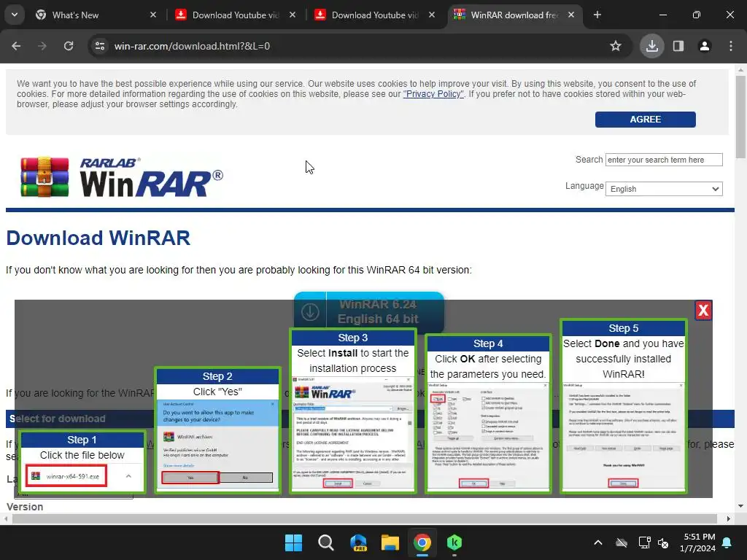Viewport: 747px width, 560px height.
Task: Open the green K app in taskbar
Action: (454, 542)
